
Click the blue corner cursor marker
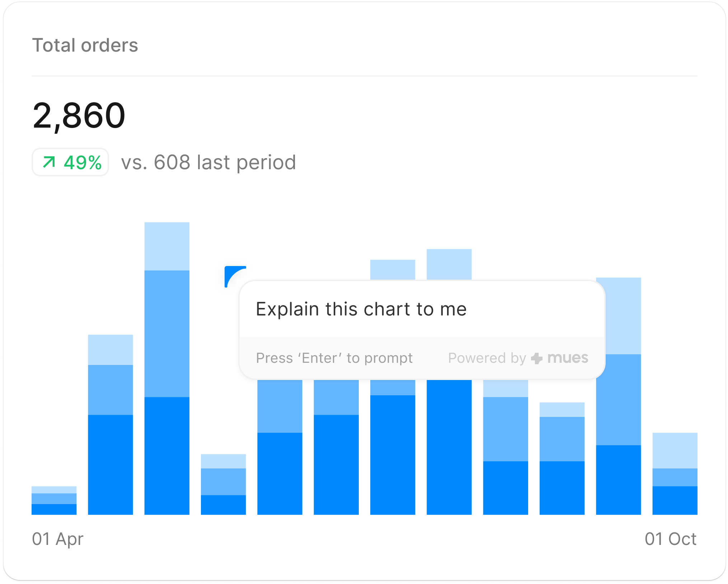pos(233,275)
